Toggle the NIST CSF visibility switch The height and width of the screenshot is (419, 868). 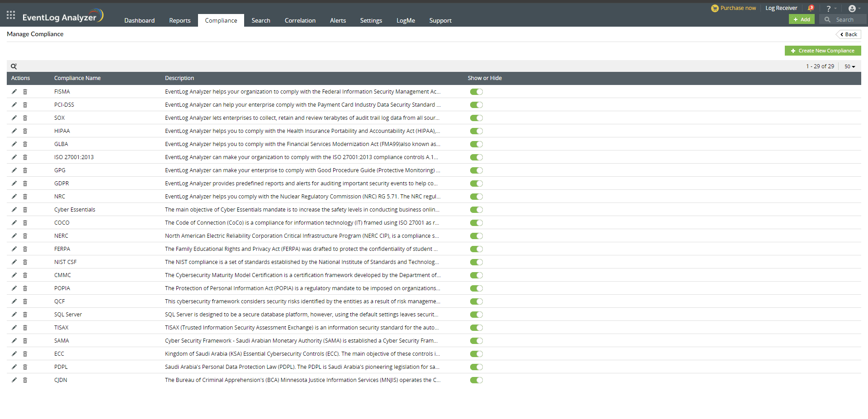[476, 262]
